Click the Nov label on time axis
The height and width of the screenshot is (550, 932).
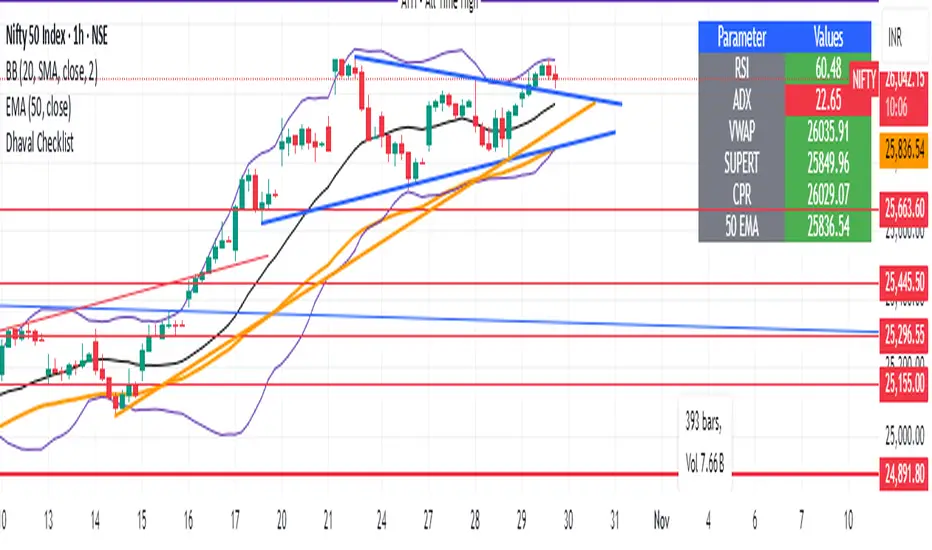[x=661, y=521]
